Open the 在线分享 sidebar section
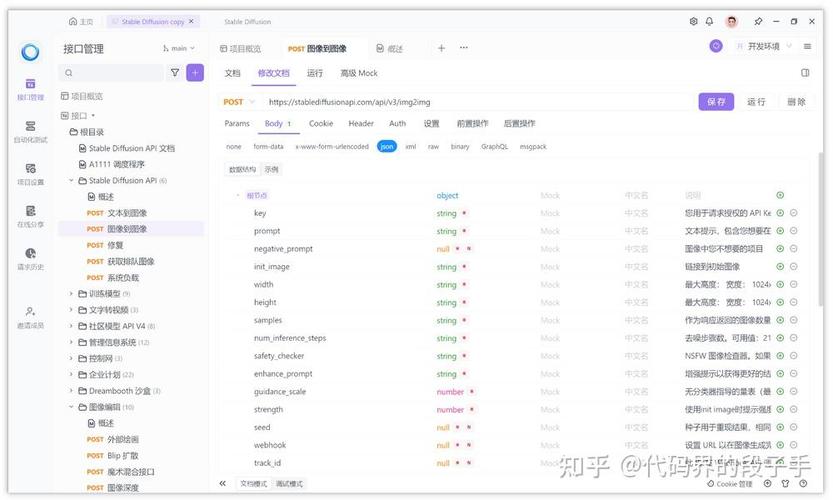Screen dimensions: 833x500 pos(30,217)
